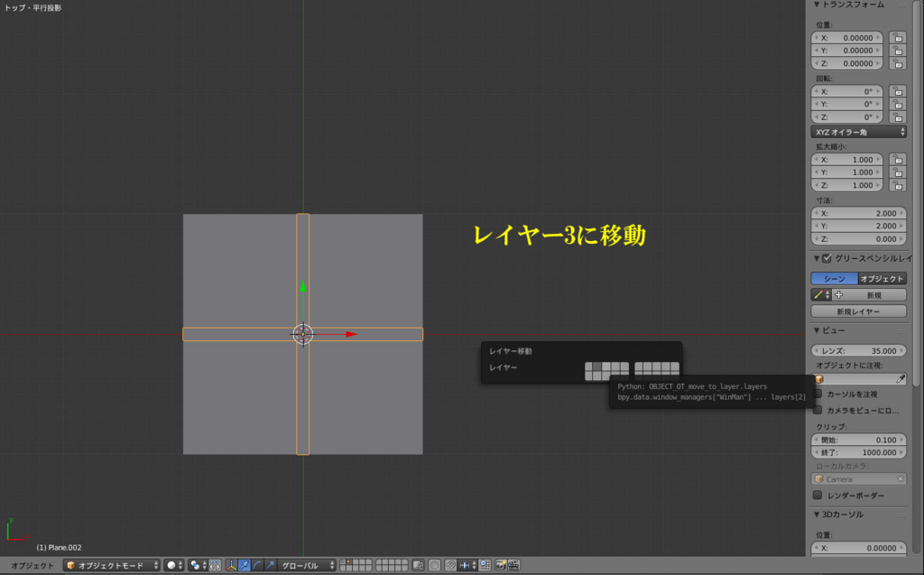Uncheck the グリースペンシル layer checkbox
The width and height of the screenshot is (924, 575).
coord(827,258)
